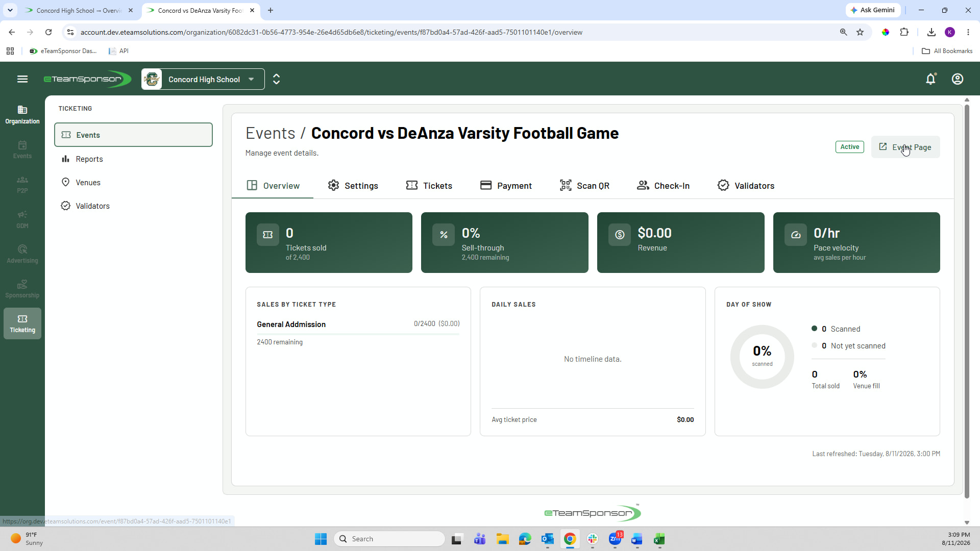Toggle the organization switcher up-down arrows
Image resolution: width=980 pixels, height=551 pixels.
[x=277, y=79]
